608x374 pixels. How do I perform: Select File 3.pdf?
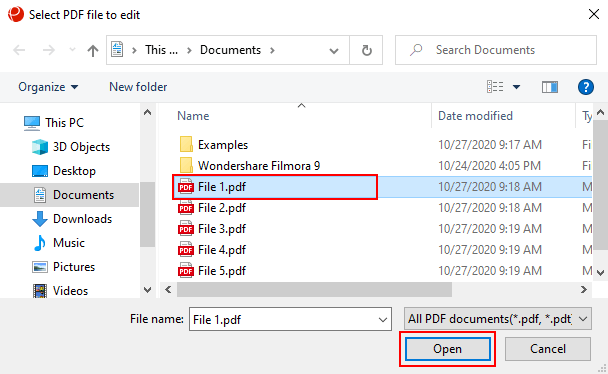pos(222,229)
